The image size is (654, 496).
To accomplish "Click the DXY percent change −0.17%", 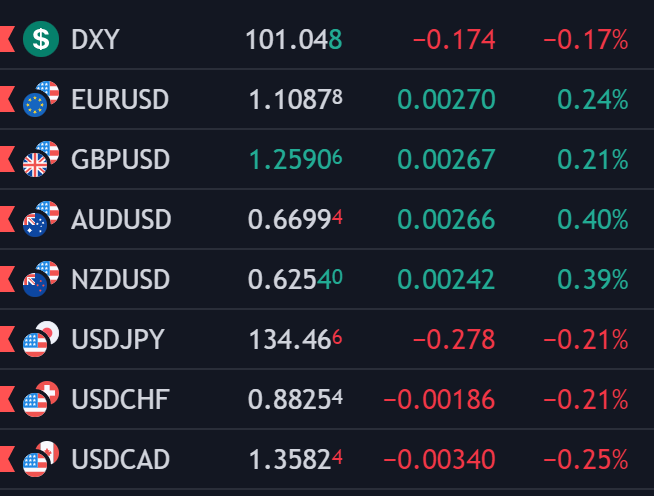I will pyautogui.click(x=585, y=40).
